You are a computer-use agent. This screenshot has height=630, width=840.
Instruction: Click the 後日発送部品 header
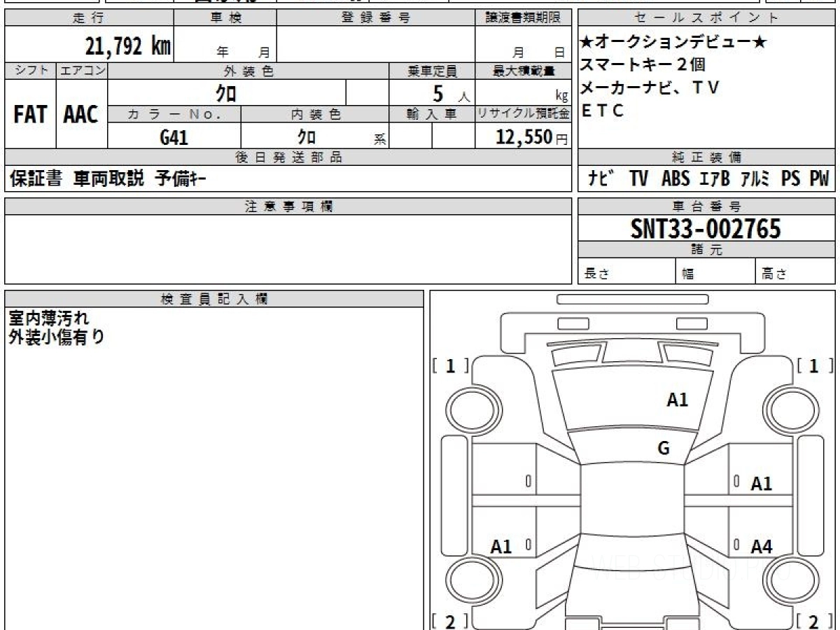[289, 157]
